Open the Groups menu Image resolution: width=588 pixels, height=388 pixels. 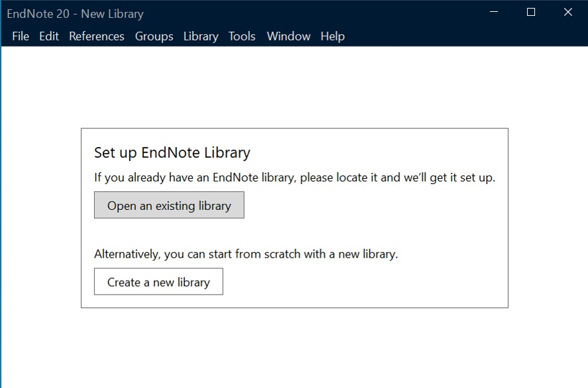point(154,36)
